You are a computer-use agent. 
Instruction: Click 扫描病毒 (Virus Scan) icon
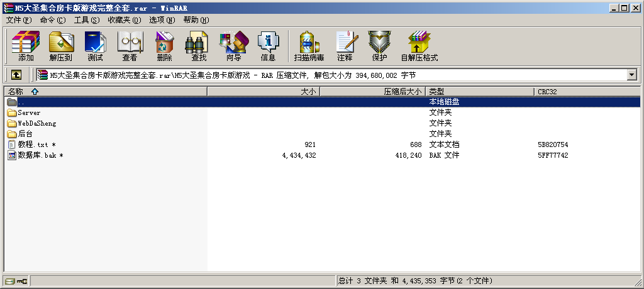[309, 46]
